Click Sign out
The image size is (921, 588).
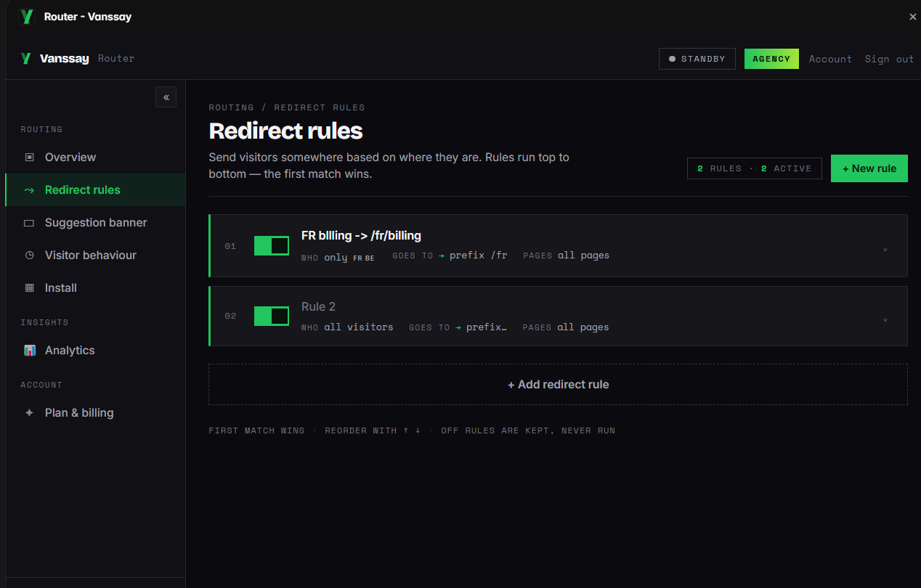tap(889, 59)
